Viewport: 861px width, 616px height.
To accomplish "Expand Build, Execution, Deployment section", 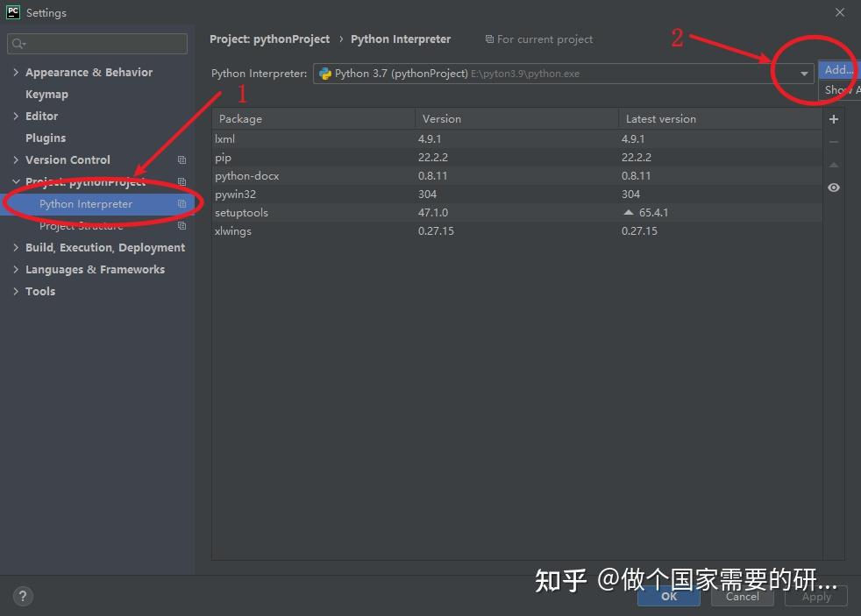I will point(16,247).
